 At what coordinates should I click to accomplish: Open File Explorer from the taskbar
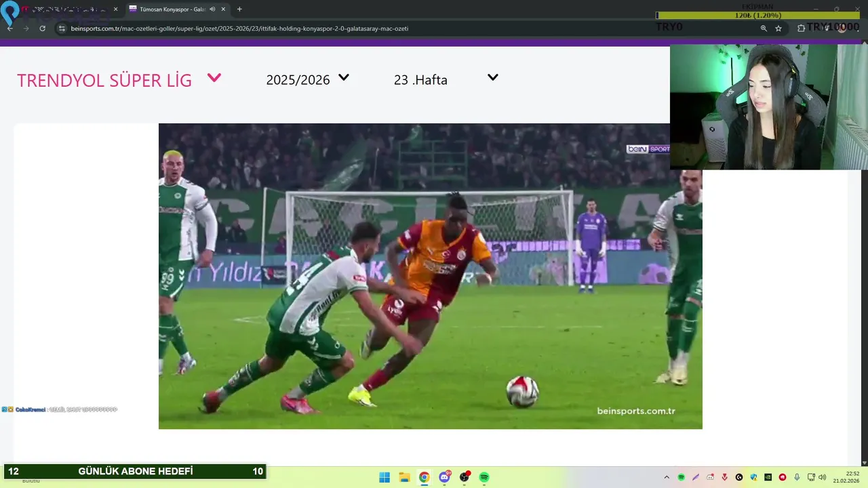(x=404, y=477)
